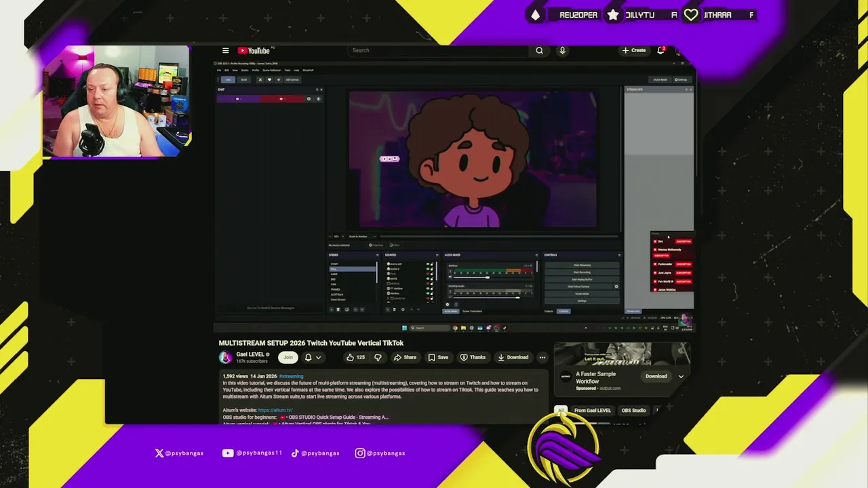Open OBS Scene Collection menu
868x488 pixels.
pos(271,70)
